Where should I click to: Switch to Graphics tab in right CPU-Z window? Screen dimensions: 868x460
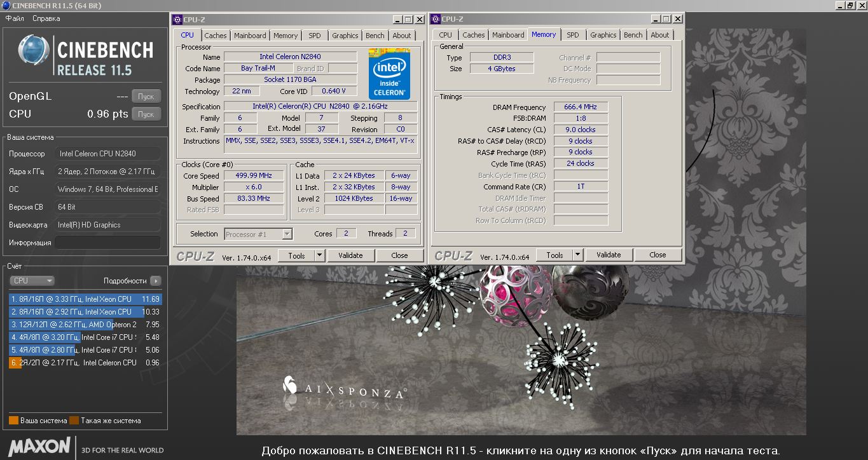603,35
